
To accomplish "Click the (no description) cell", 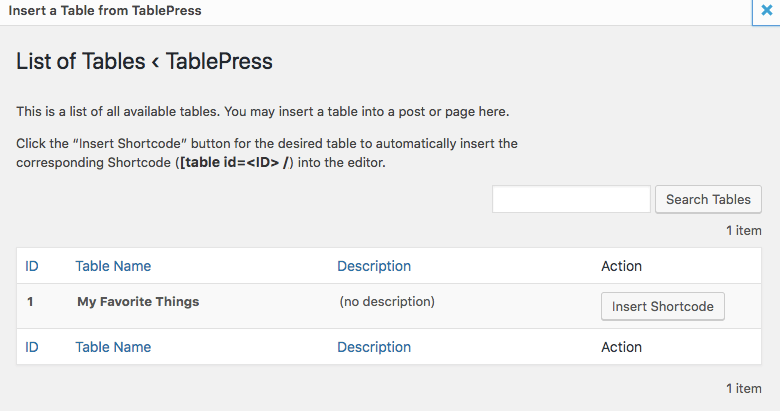I will pos(387,302).
